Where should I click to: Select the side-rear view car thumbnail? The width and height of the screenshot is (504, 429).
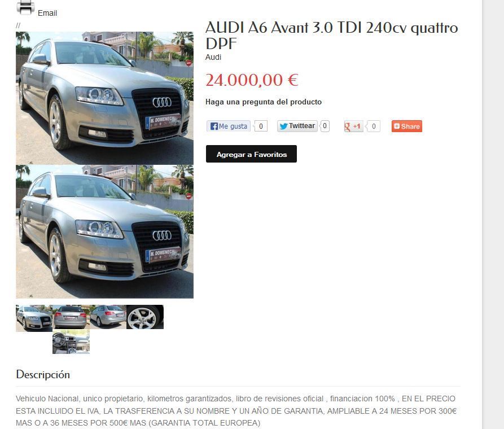(x=108, y=317)
